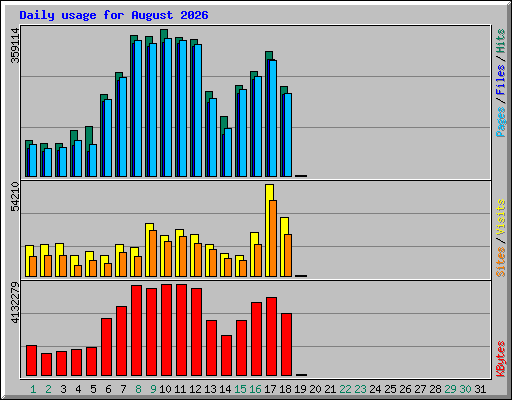The width and height of the screenshot is (512, 400).
Task: Click the red KBytes bar for day 10
Action: click(x=166, y=330)
